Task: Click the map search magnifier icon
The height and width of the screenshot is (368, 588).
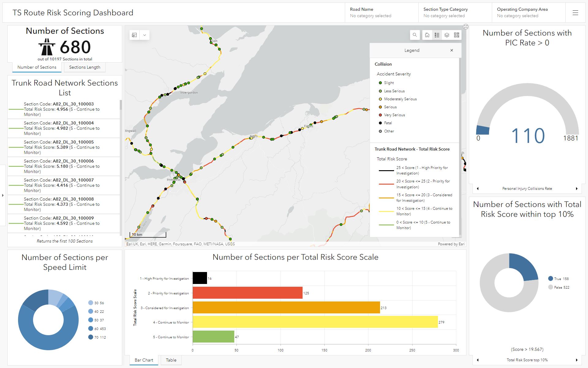Action: [415, 35]
